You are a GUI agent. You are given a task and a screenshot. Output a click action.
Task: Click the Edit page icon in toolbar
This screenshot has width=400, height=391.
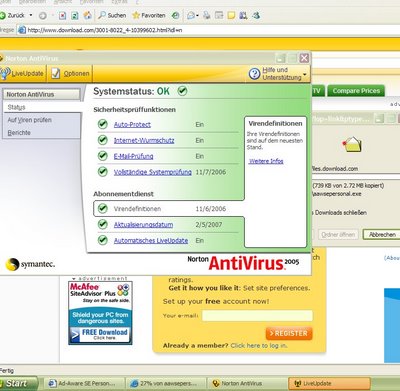(219, 15)
